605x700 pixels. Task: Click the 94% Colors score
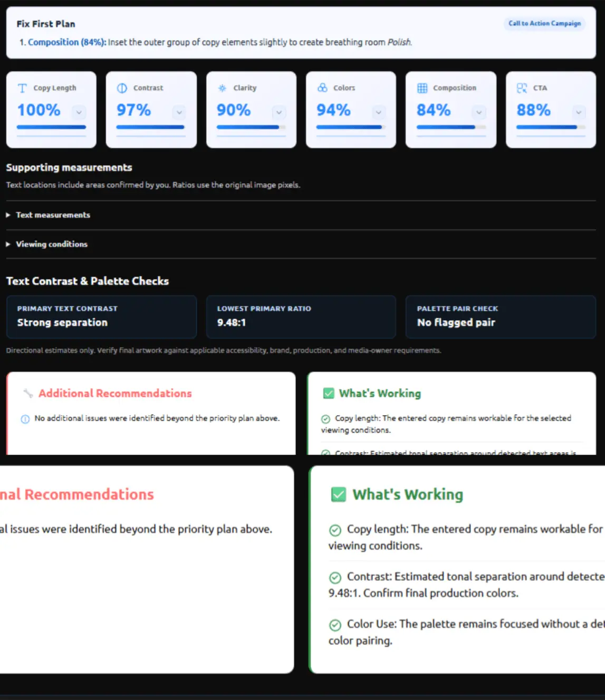[x=333, y=110]
